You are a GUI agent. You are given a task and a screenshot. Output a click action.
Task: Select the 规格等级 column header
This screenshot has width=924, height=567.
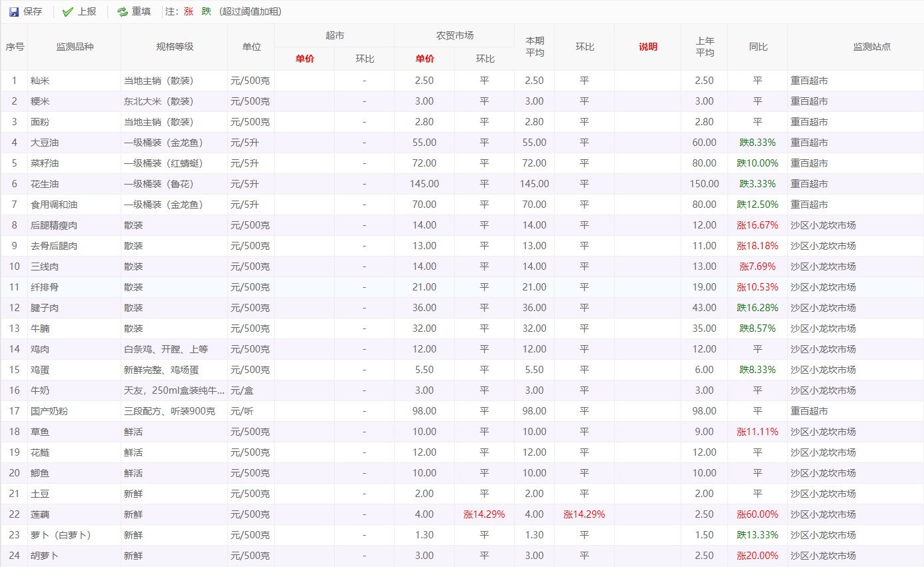(x=174, y=47)
